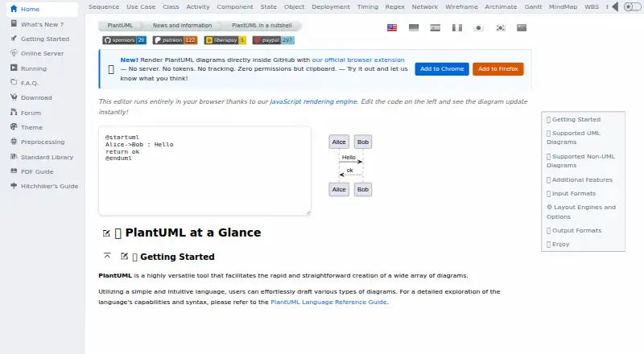
Task: Open the Deployment diagram menu
Action: (x=331, y=7)
